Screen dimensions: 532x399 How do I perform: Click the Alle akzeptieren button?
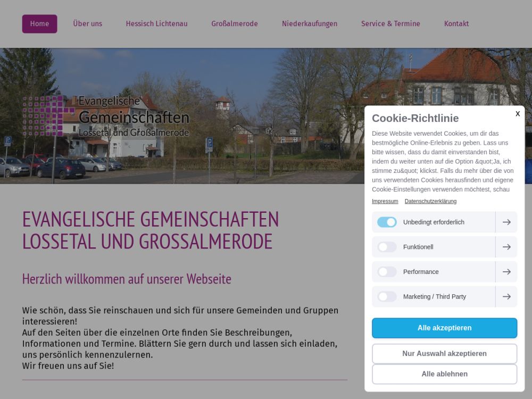tap(444, 328)
